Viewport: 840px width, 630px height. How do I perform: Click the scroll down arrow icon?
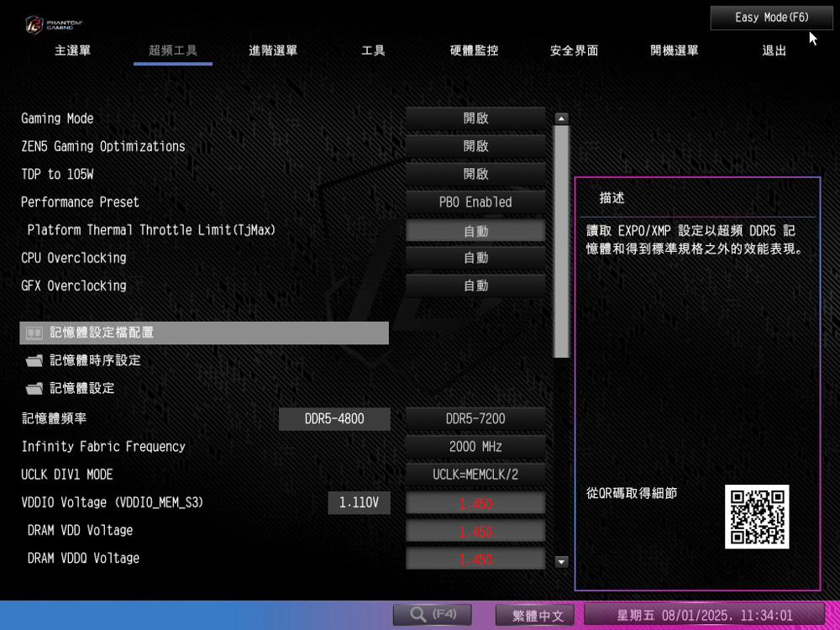click(x=562, y=562)
